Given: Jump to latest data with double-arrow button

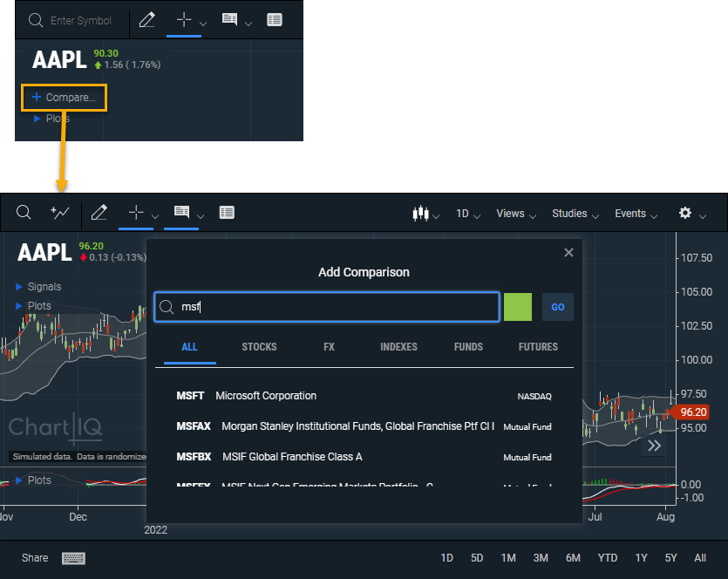Looking at the screenshot, I should pos(654,446).
